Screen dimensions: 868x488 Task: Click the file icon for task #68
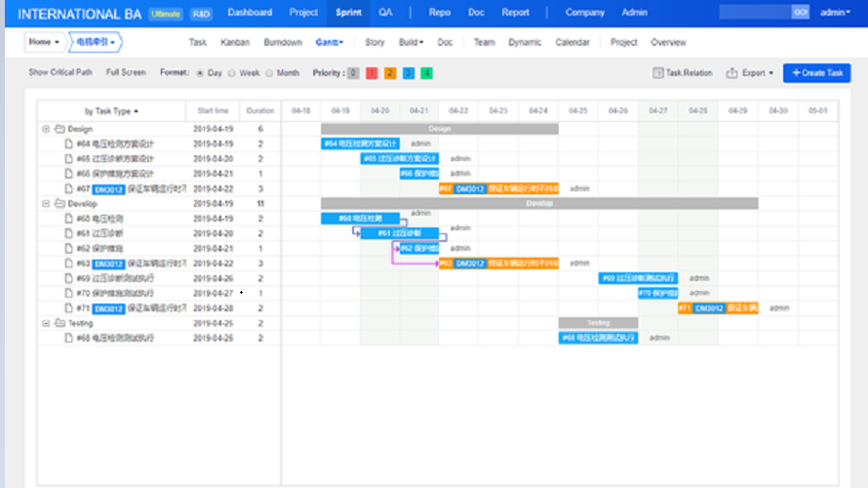[68, 338]
